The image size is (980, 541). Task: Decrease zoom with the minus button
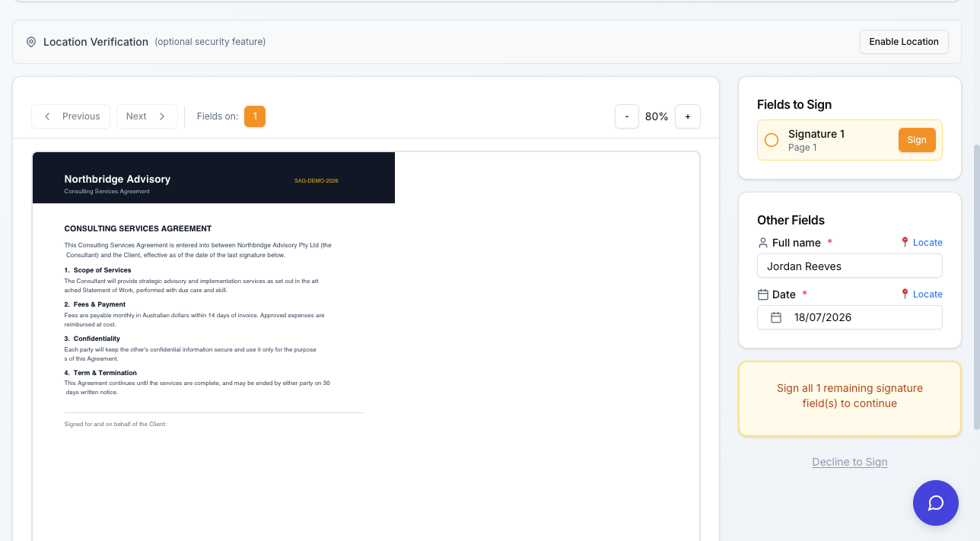point(627,116)
